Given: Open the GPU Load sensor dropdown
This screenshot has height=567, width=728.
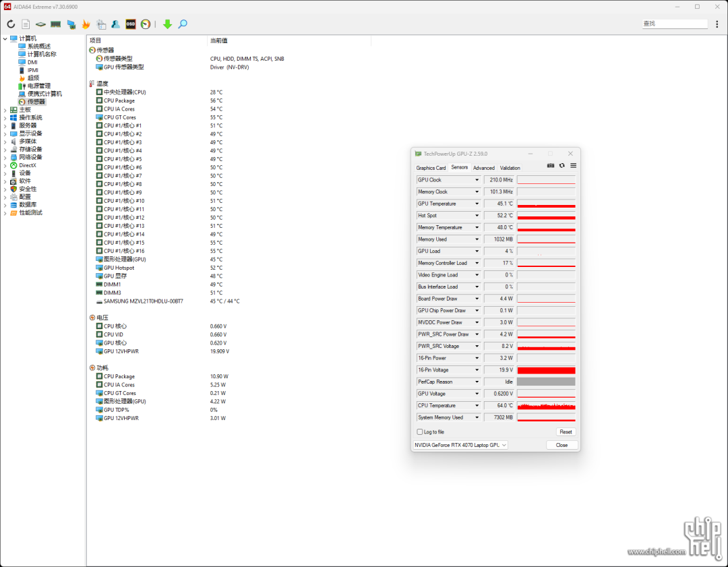Looking at the screenshot, I should pyautogui.click(x=477, y=251).
